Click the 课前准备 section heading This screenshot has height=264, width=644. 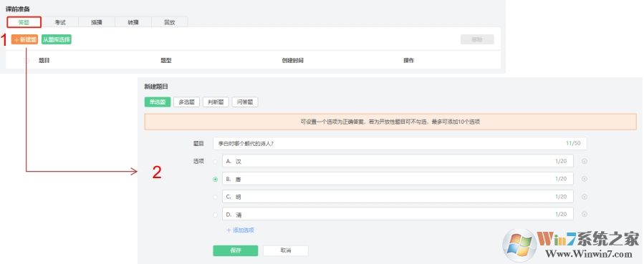pos(18,9)
